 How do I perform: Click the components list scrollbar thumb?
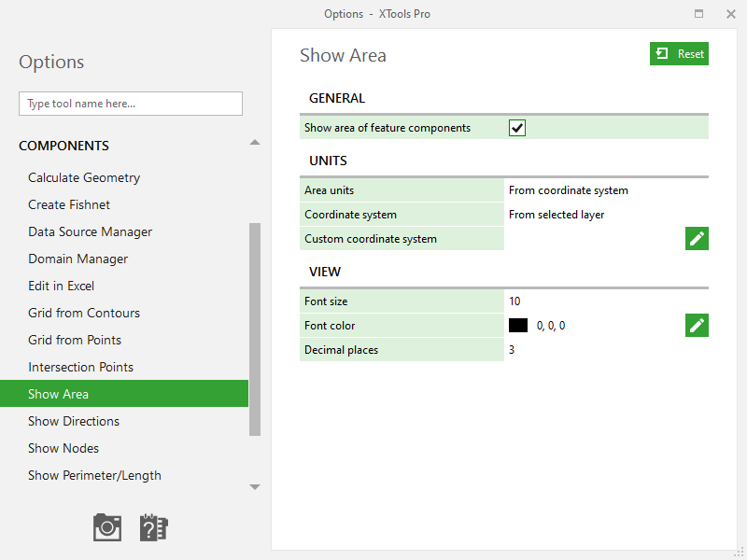click(x=255, y=329)
